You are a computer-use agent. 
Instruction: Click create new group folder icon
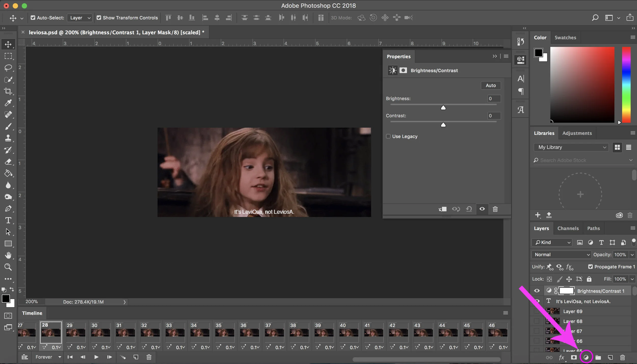pyautogui.click(x=598, y=358)
